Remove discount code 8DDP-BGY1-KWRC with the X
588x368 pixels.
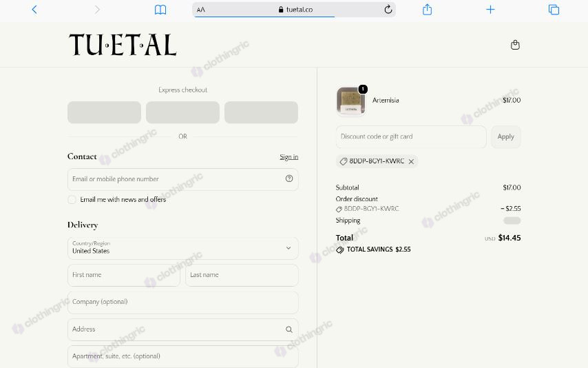click(411, 161)
